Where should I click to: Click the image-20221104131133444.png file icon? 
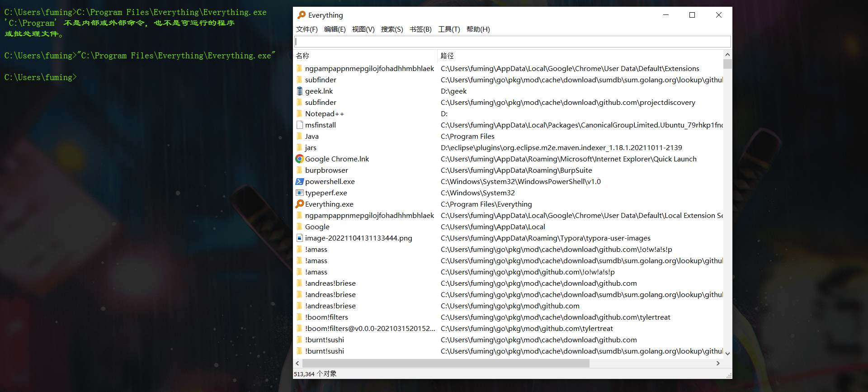click(x=299, y=238)
